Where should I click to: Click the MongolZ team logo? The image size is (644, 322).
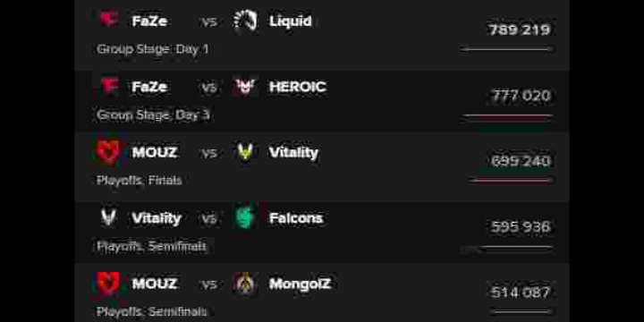point(245,284)
